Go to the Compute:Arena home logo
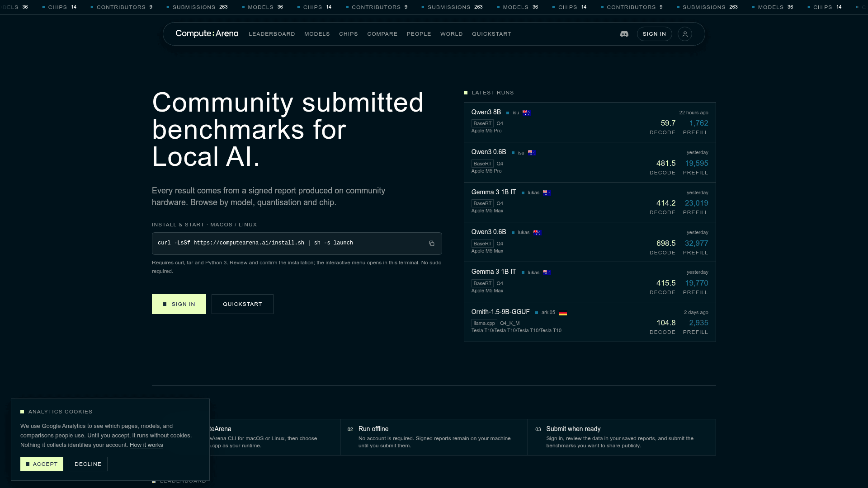This screenshot has width=868, height=488. [207, 33]
